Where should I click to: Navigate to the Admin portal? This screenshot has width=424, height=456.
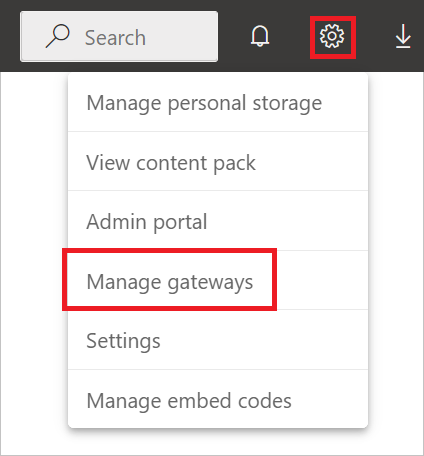pyautogui.click(x=218, y=221)
